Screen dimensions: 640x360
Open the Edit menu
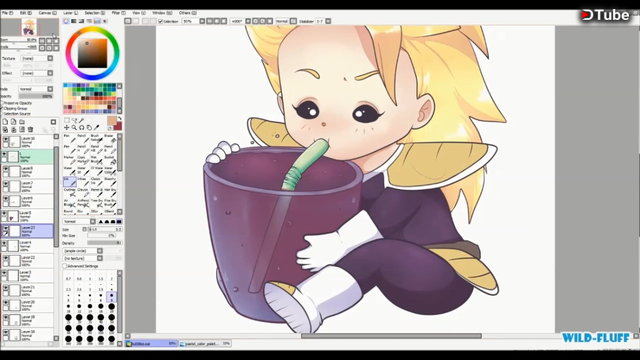(x=26, y=13)
